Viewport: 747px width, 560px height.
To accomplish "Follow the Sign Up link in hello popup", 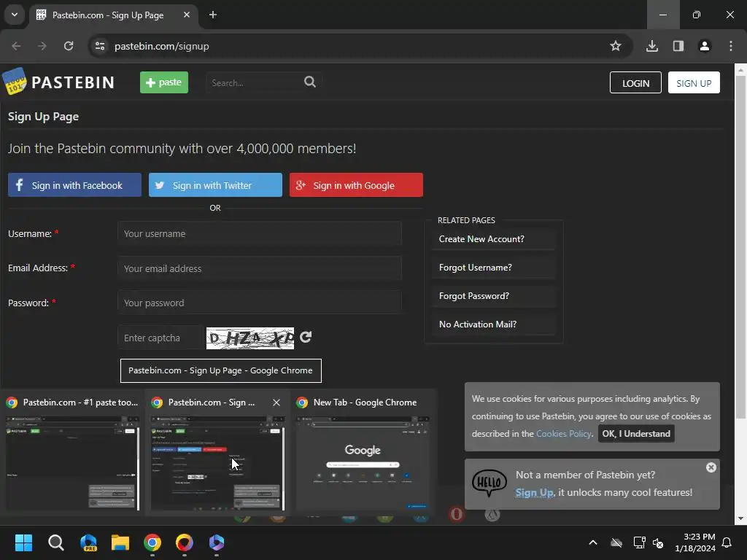I will [x=535, y=492].
